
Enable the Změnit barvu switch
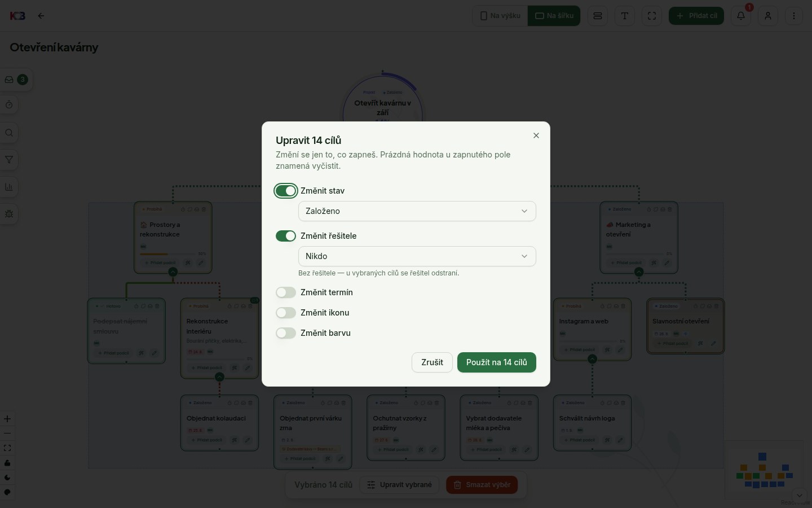click(286, 333)
